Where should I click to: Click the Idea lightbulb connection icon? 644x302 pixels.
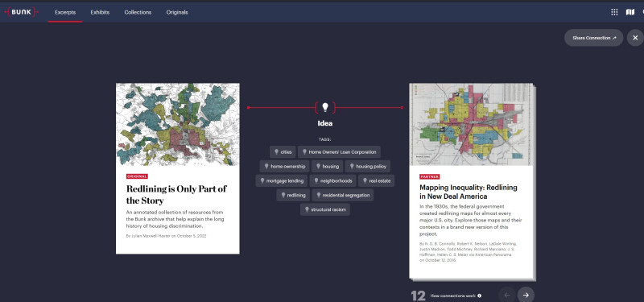click(325, 108)
